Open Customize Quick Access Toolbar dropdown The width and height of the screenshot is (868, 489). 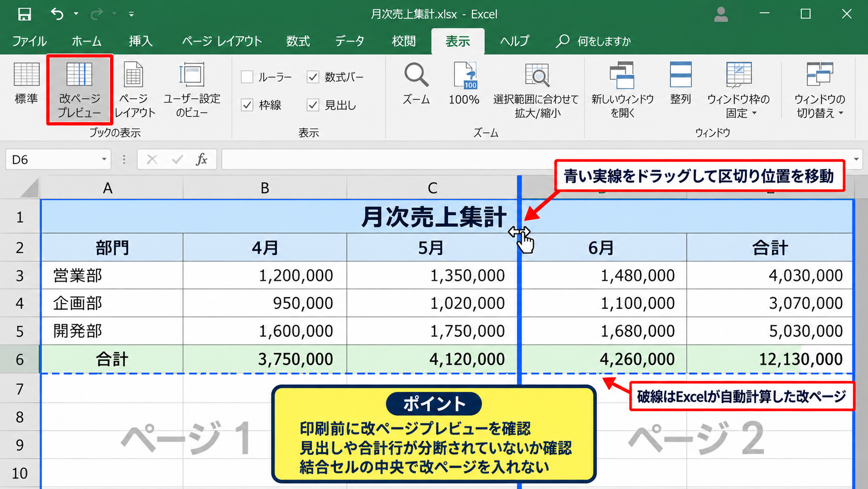pos(131,14)
